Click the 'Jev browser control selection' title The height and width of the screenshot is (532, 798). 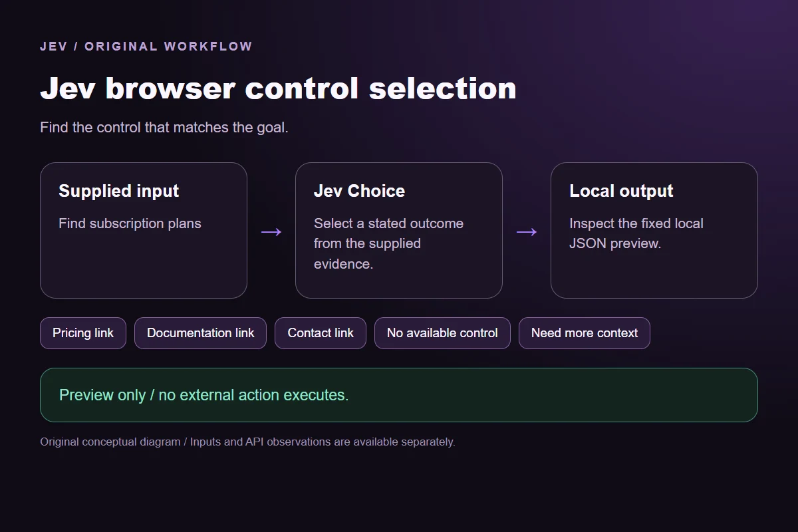pos(278,88)
